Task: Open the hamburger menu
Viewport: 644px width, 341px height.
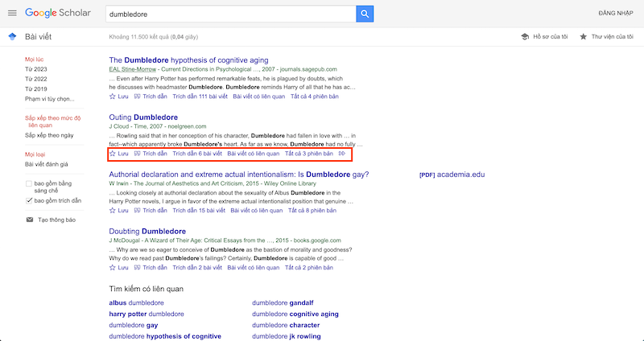Action: click(x=12, y=13)
